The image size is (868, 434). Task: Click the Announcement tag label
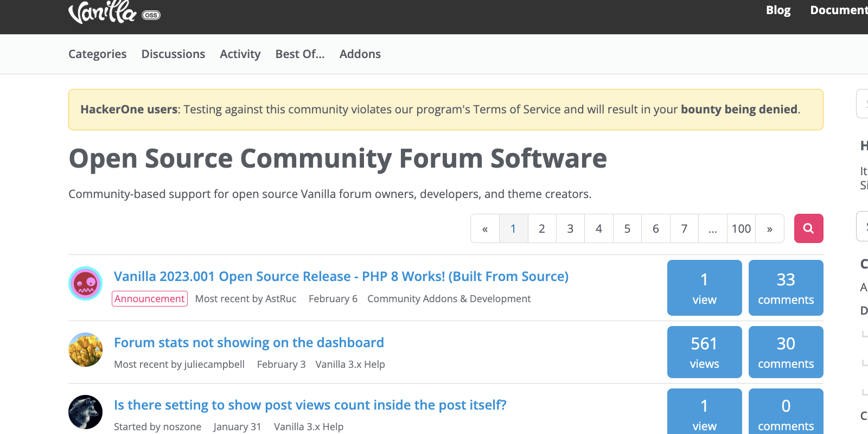[x=150, y=299]
